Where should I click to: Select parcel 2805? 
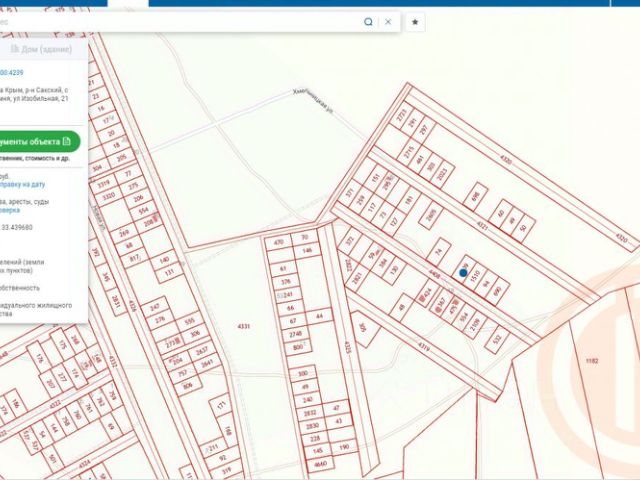click(431, 215)
